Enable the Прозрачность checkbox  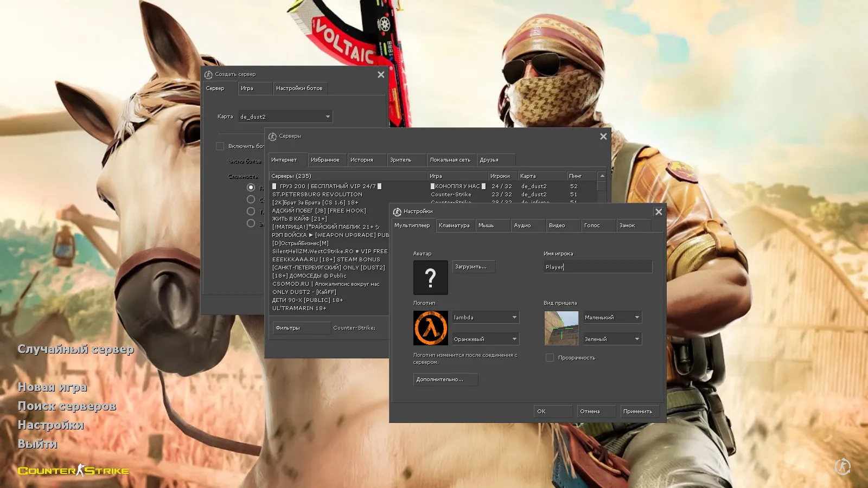[550, 357]
